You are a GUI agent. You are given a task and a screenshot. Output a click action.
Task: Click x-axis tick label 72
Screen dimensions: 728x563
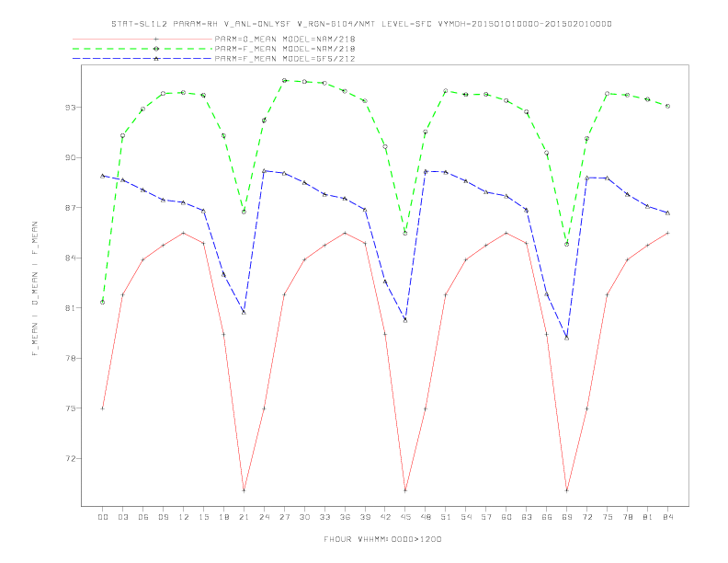click(587, 517)
